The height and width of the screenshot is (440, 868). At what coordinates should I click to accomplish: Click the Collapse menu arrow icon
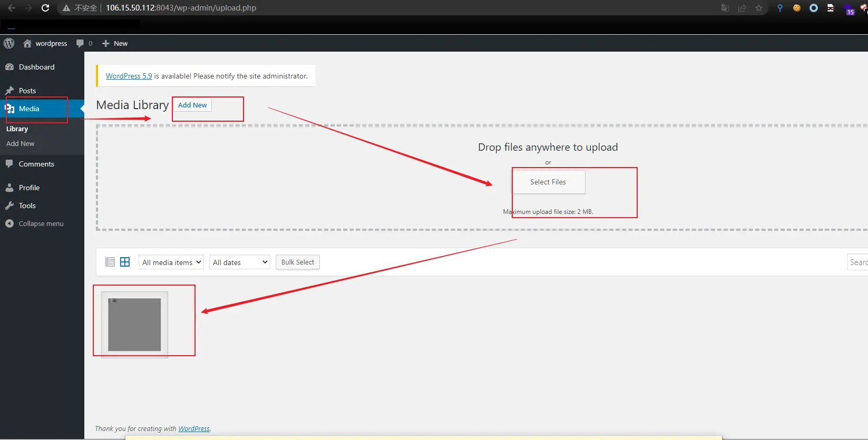(9, 223)
